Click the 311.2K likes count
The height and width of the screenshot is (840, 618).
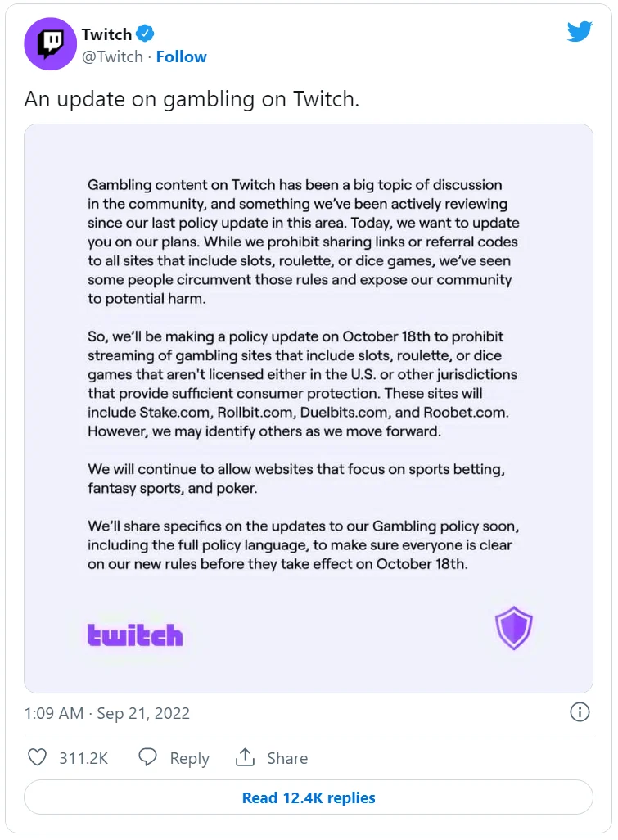(83, 758)
